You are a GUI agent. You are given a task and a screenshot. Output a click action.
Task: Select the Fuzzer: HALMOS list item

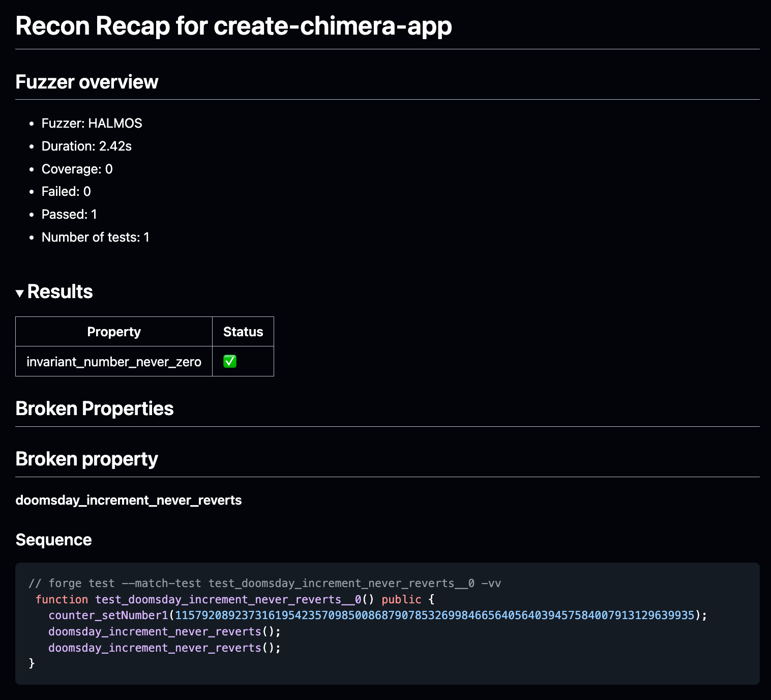coord(92,123)
